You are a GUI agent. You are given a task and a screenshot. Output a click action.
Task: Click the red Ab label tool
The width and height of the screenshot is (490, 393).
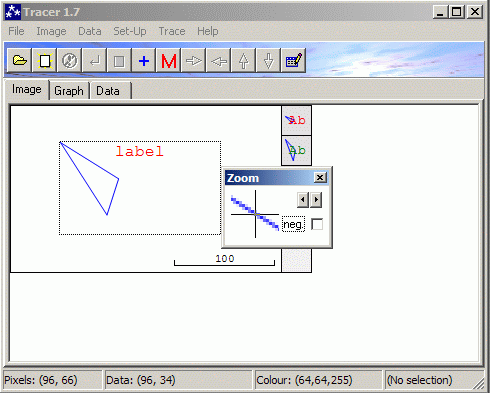(x=296, y=120)
